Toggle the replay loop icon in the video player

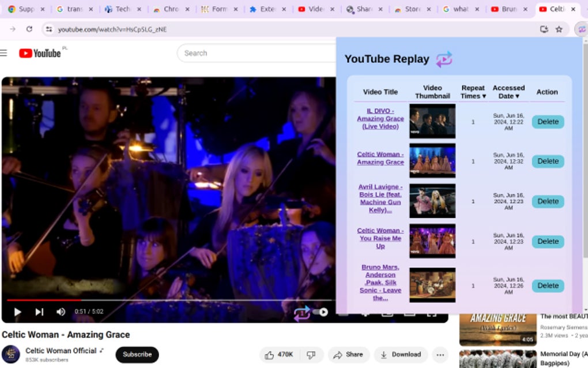click(302, 311)
